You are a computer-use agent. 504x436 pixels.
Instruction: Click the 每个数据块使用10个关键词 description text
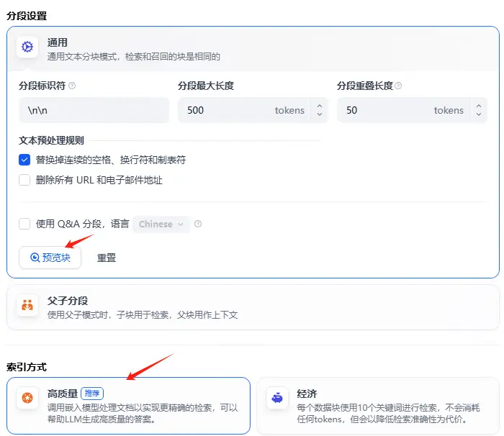pos(388,414)
